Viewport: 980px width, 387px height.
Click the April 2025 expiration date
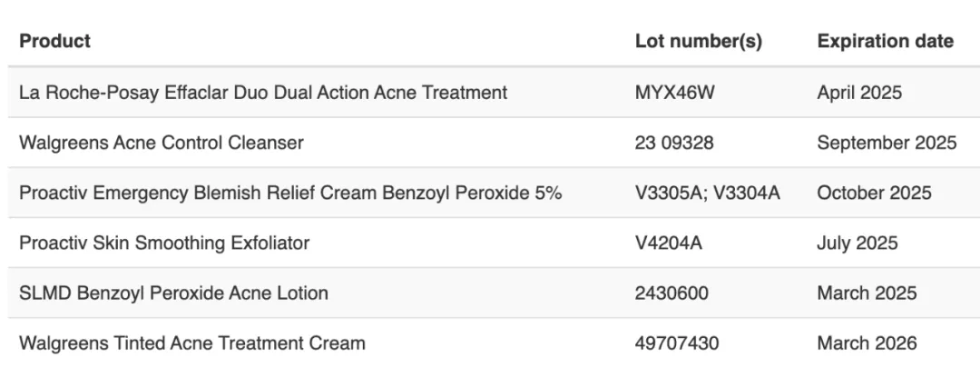pos(859,93)
